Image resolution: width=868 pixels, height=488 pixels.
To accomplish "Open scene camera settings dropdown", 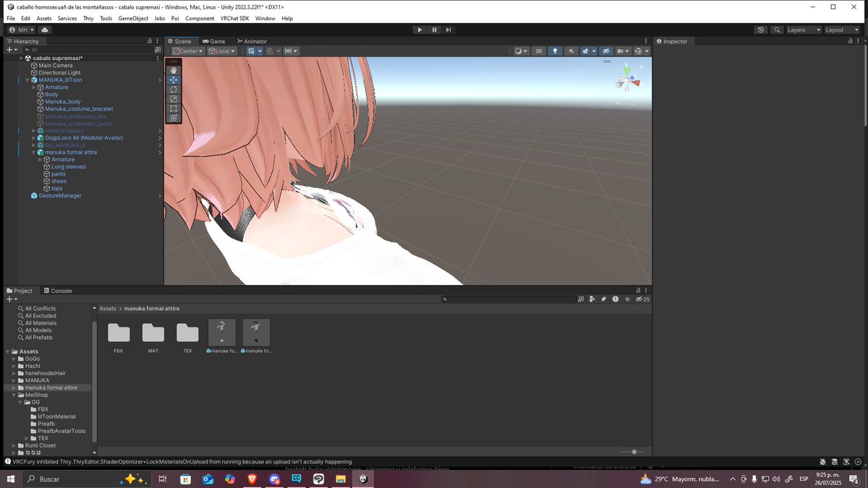I will [623, 51].
